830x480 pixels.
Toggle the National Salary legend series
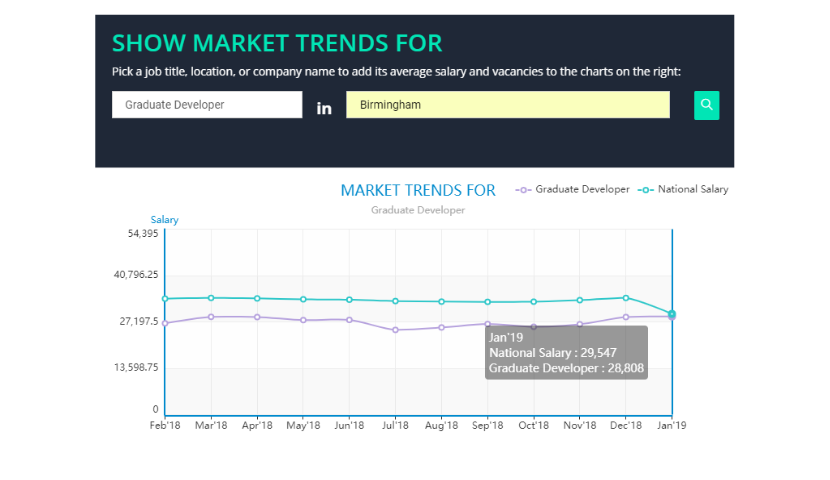pos(683,189)
